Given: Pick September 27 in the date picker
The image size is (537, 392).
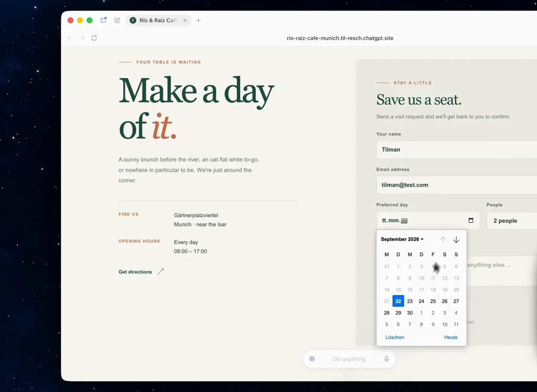Looking at the screenshot, I should point(456,301).
